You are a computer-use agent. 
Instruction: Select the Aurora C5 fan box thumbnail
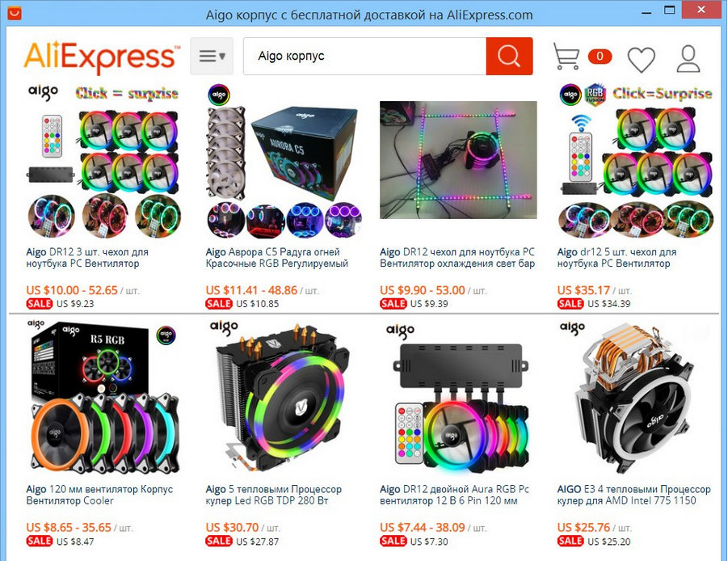[x=284, y=161]
